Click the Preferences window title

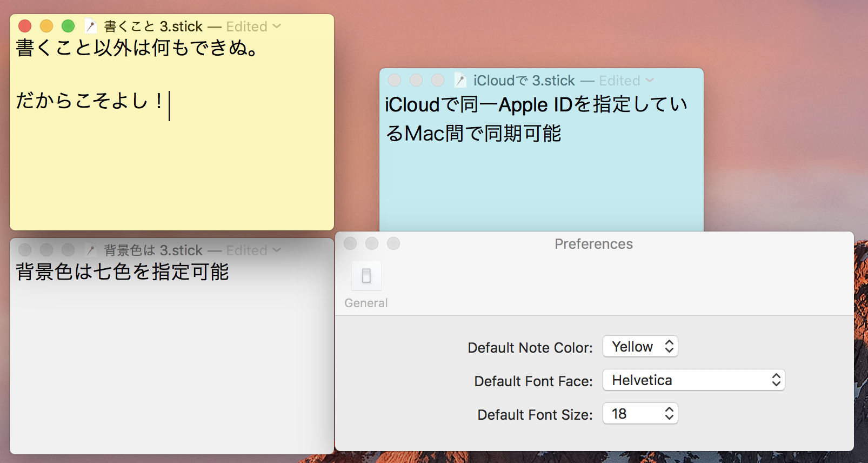pyautogui.click(x=593, y=244)
